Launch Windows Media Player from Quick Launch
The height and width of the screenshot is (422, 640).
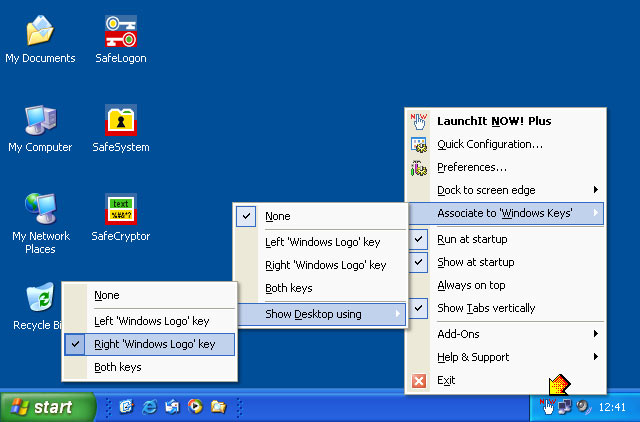tap(195, 406)
